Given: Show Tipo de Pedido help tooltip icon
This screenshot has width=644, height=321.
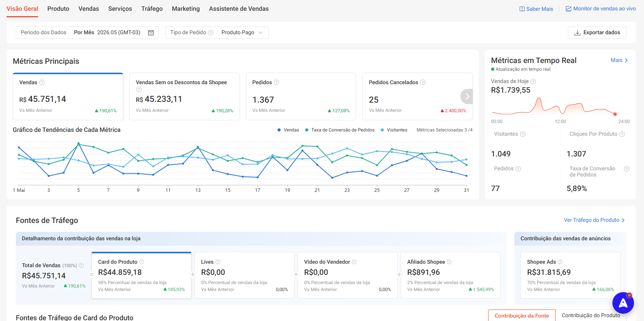Looking at the screenshot, I should tap(211, 33).
